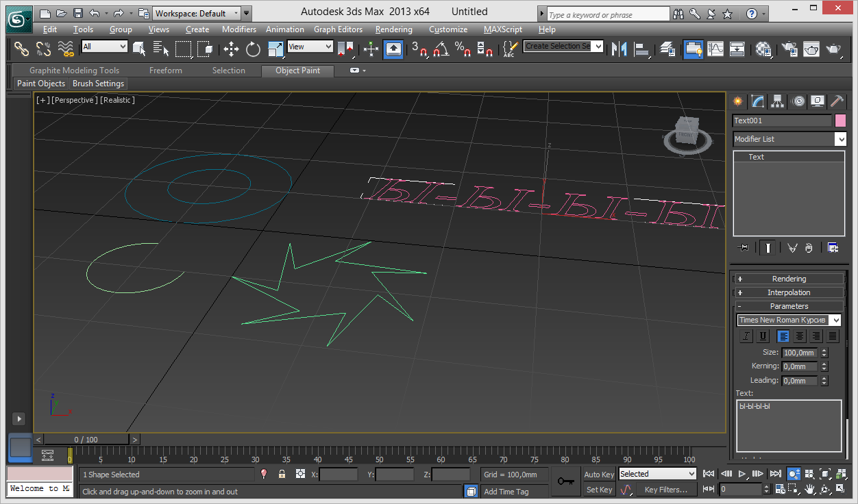The width and height of the screenshot is (858, 504).
Task: Activate the Select and Uniform Scale tool
Action: [x=275, y=49]
